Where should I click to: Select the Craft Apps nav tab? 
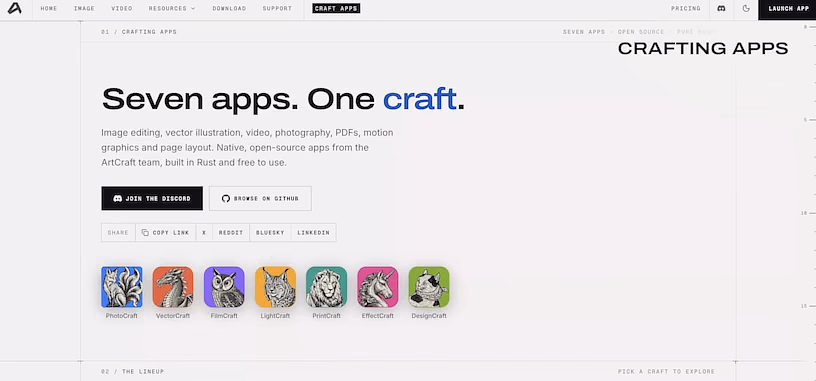tap(336, 9)
